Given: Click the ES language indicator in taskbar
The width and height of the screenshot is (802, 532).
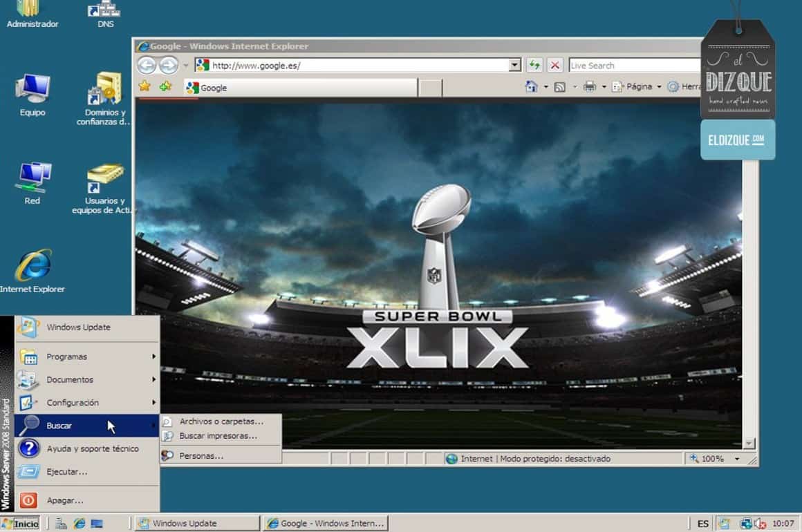Looking at the screenshot, I should click(x=702, y=524).
